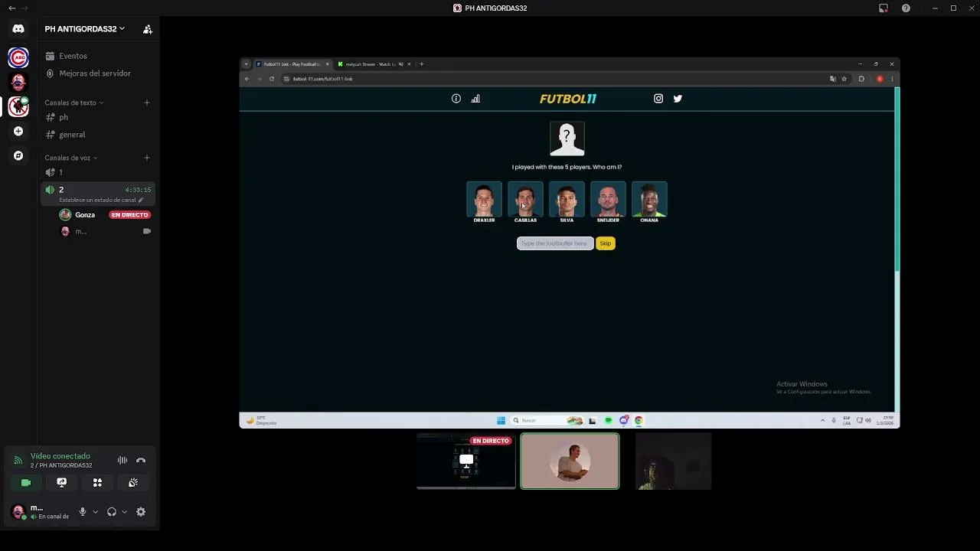
Task: Click the Add a Server plus icon
Action: click(x=18, y=131)
